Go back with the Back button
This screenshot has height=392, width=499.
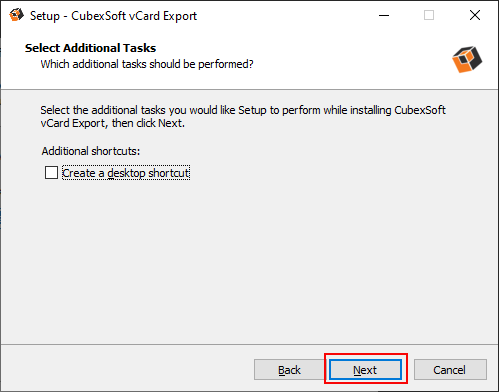pos(289,370)
